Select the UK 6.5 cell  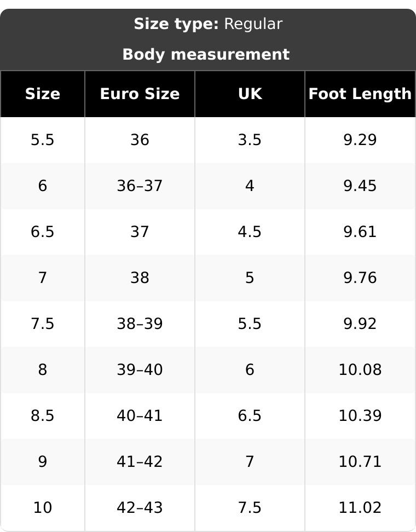(x=250, y=415)
